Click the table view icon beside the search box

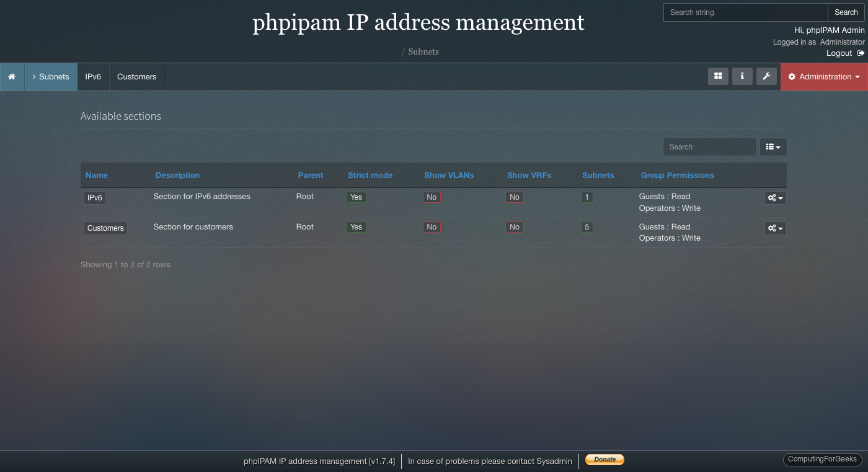click(x=769, y=147)
